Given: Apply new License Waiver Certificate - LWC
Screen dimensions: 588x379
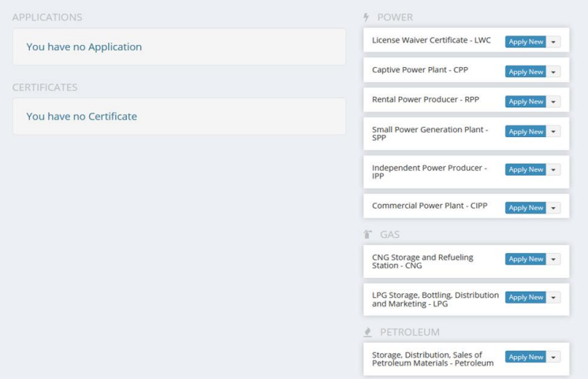Looking at the screenshot, I should (x=526, y=42).
